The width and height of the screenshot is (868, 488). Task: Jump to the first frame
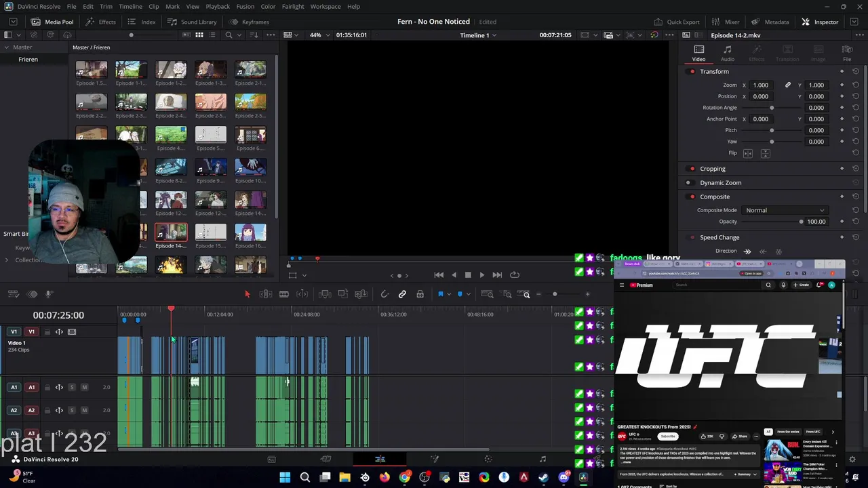point(439,275)
